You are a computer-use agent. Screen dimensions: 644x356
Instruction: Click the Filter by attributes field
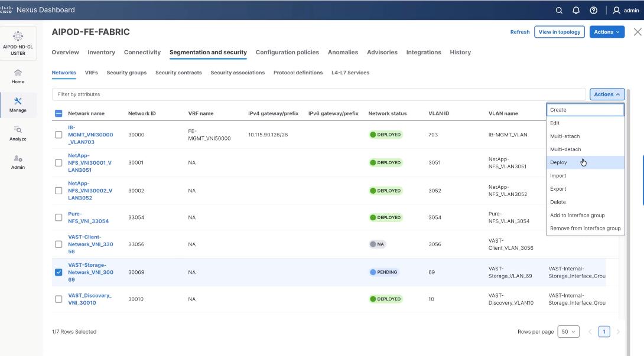click(x=236, y=94)
